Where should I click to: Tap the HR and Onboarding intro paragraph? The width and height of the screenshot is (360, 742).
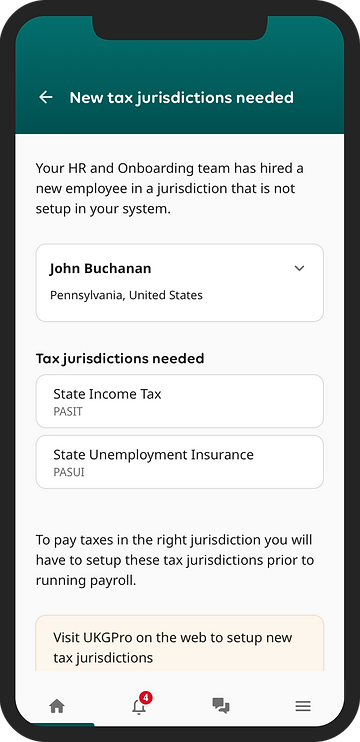(170, 188)
